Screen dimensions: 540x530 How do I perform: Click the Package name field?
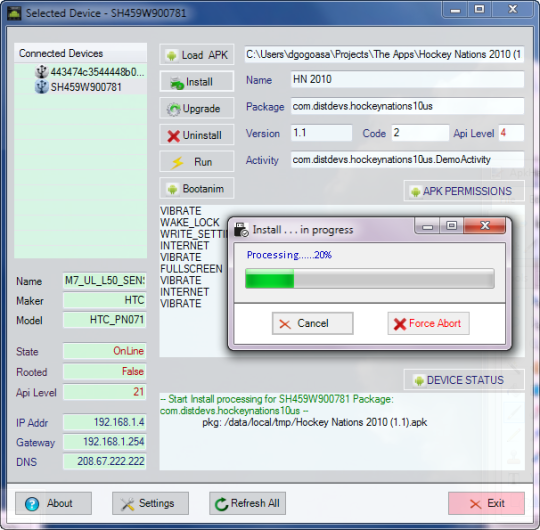click(x=407, y=106)
